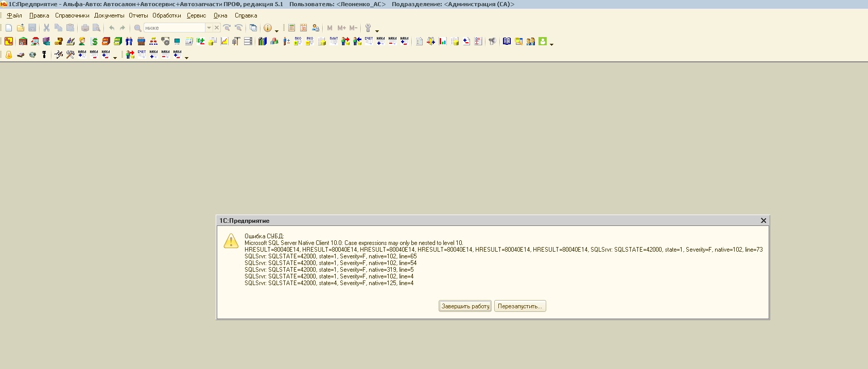Open the Calculator icon
The width and height of the screenshot is (868, 369).
pyautogui.click(x=292, y=28)
